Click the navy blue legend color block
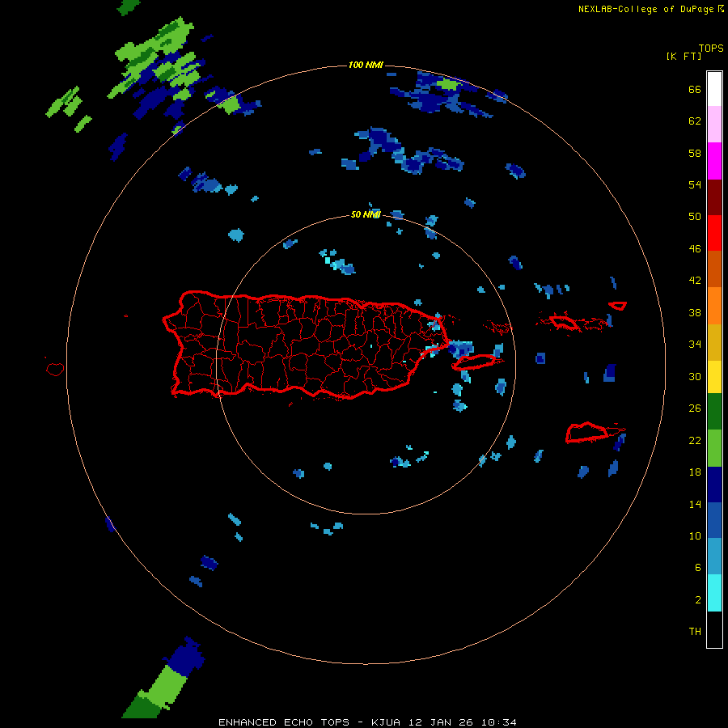 [x=714, y=485]
